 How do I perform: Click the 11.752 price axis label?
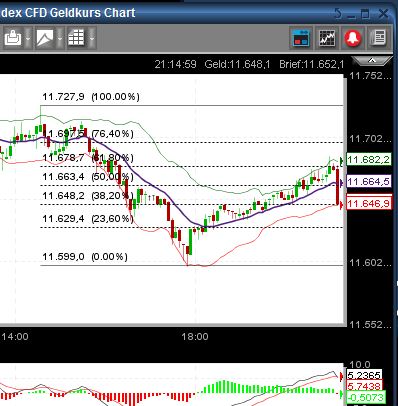[x=370, y=76]
